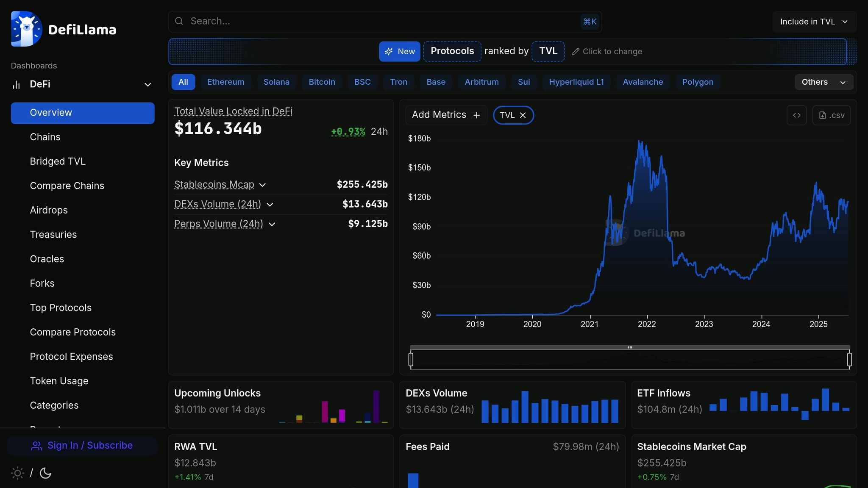
Task: Expand the Others chains dropdown
Action: point(823,82)
